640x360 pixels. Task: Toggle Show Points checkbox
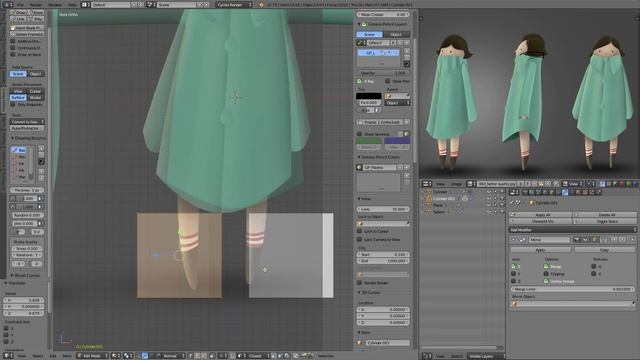click(x=387, y=81)
